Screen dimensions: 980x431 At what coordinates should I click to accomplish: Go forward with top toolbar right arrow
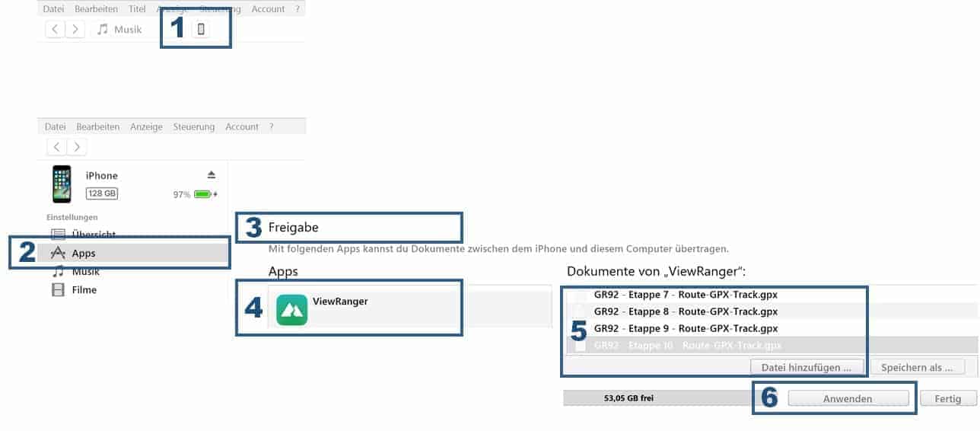pyautogui.click(x=75, y=30)
